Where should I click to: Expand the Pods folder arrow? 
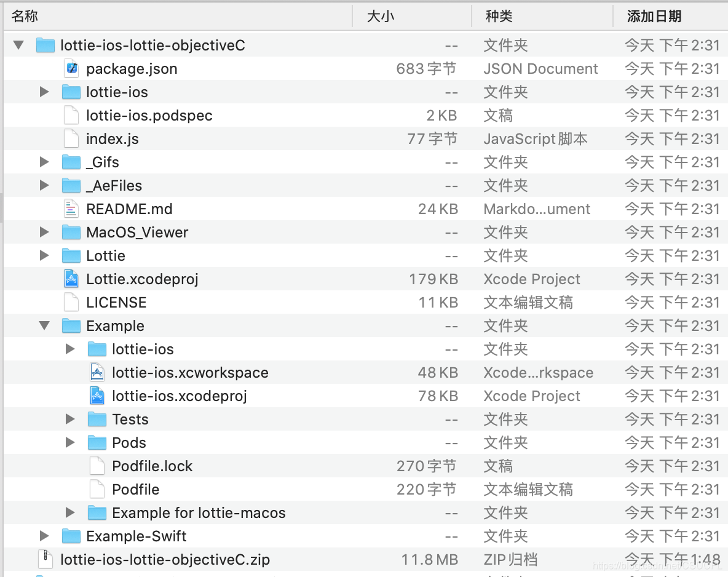70,442
